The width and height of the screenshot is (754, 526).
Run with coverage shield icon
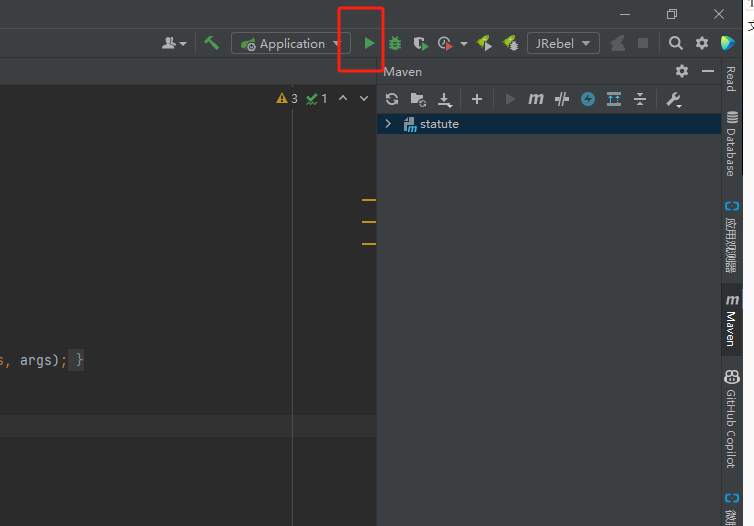[x=420, y=44]
